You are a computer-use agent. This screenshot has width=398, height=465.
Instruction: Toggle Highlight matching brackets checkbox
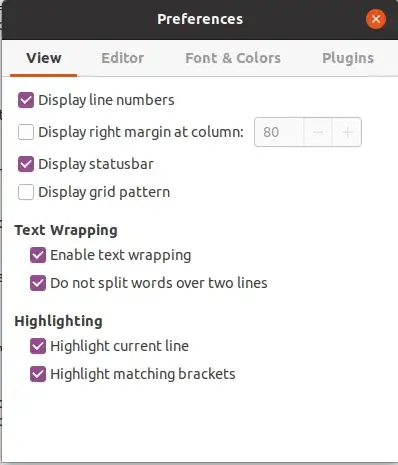coord(38,374)
